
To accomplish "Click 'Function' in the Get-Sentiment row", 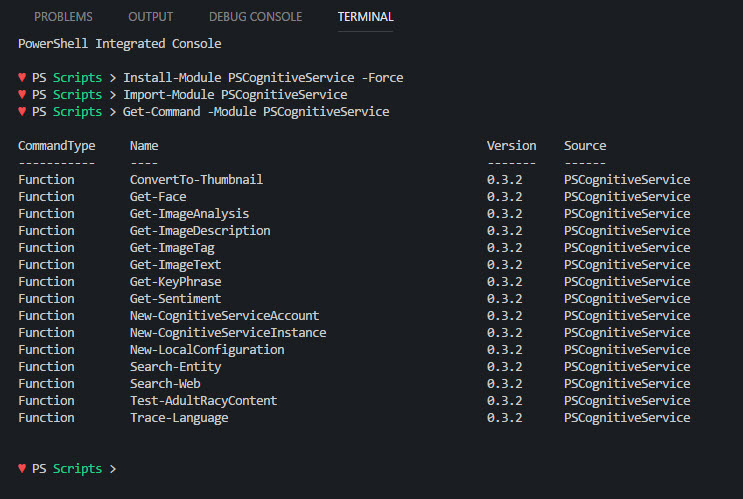I will pos(46,299).
